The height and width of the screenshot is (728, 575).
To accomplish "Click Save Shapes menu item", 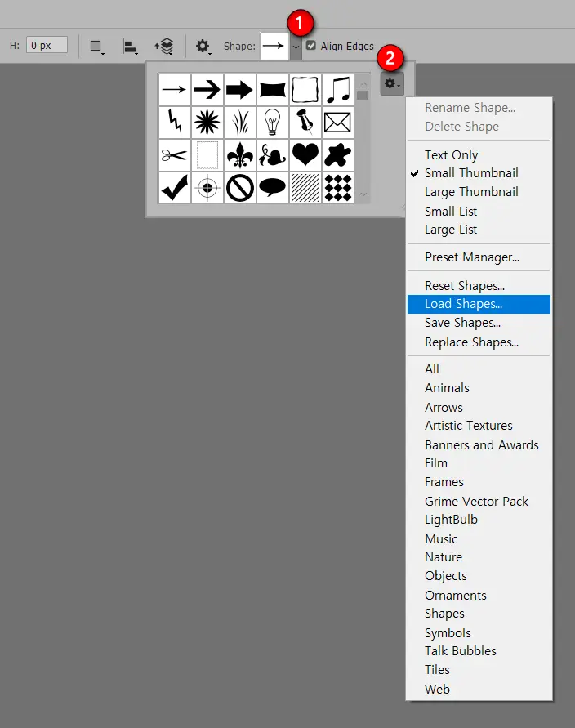I will pos(479,323).
